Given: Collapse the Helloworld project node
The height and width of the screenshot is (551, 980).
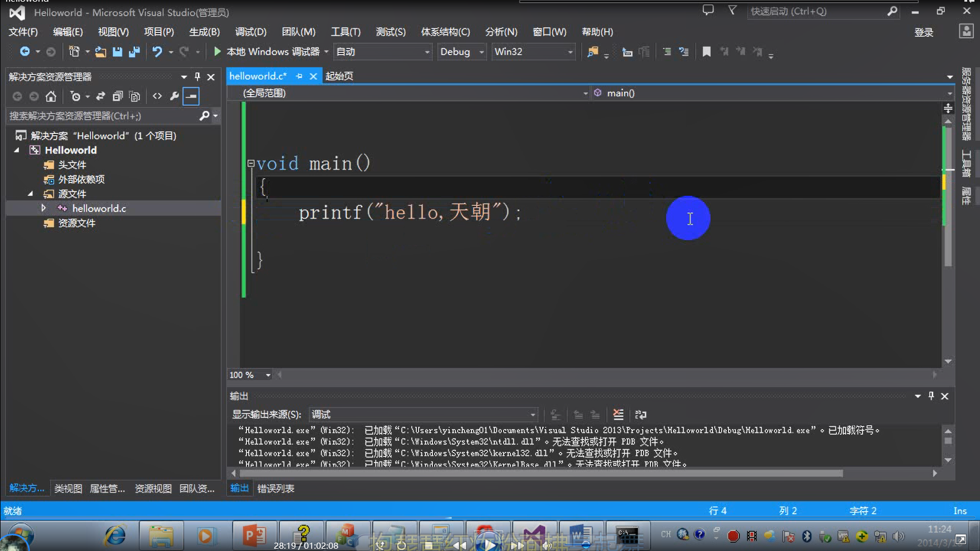Looking at the screenshot, I should [x=17, y=150].
